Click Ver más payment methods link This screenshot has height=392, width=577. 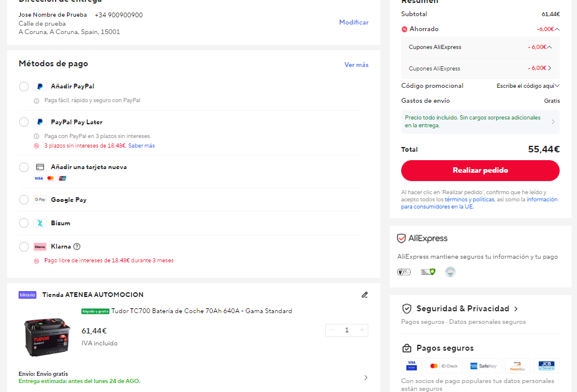[356, 65]
